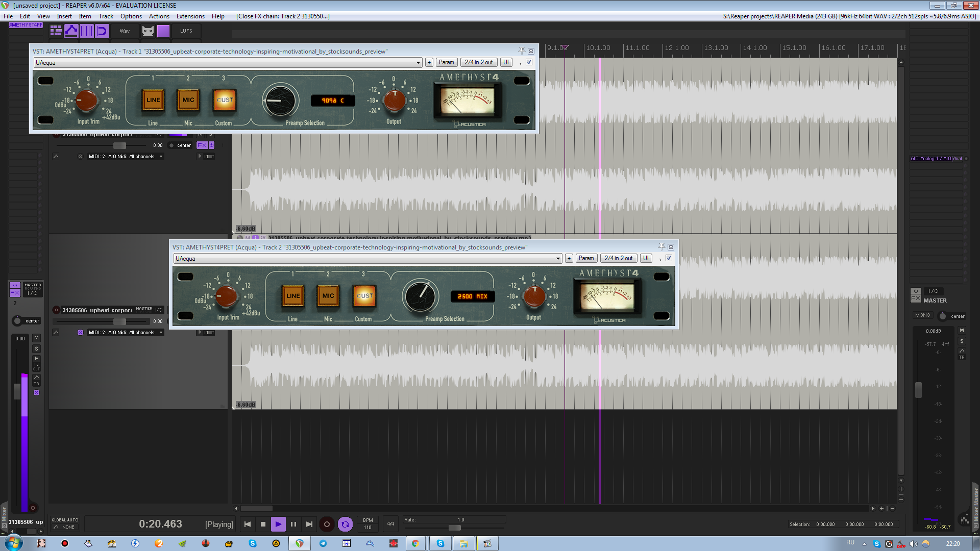The width and height of the screenshot is (980, 551).
Task: Select LINE preamp in Track 1 Amethyst plugin
Action: 153,100
